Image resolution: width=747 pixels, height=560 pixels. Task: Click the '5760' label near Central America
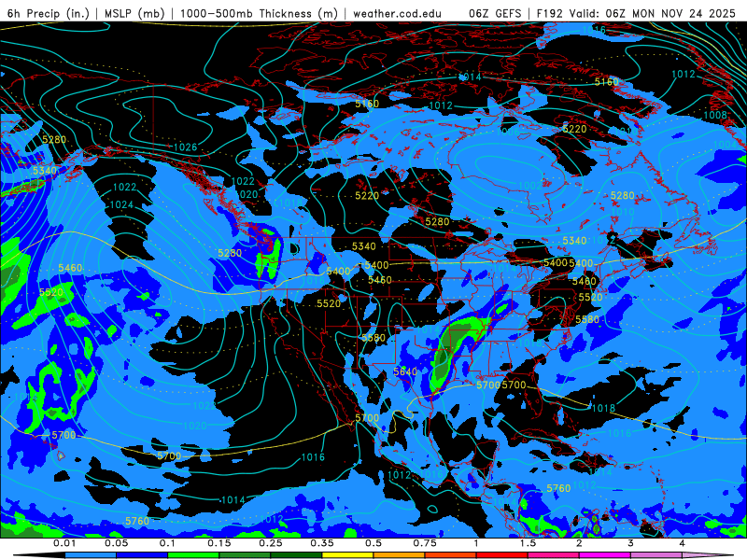[x=558, y=488]
